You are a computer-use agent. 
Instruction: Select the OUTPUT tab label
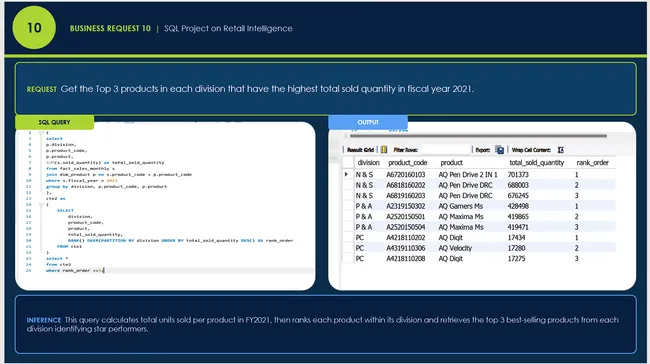click(368, 122)
